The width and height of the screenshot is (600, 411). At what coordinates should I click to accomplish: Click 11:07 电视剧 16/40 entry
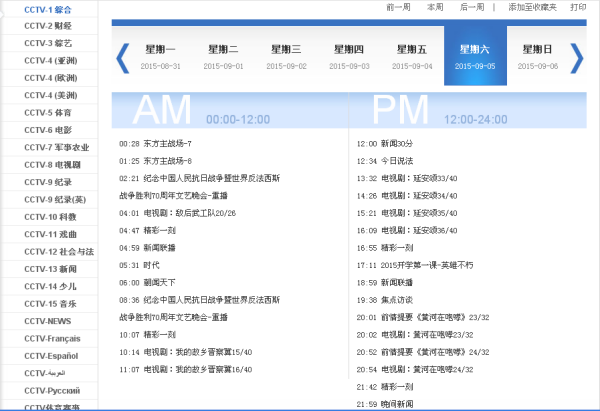[185, 370]
